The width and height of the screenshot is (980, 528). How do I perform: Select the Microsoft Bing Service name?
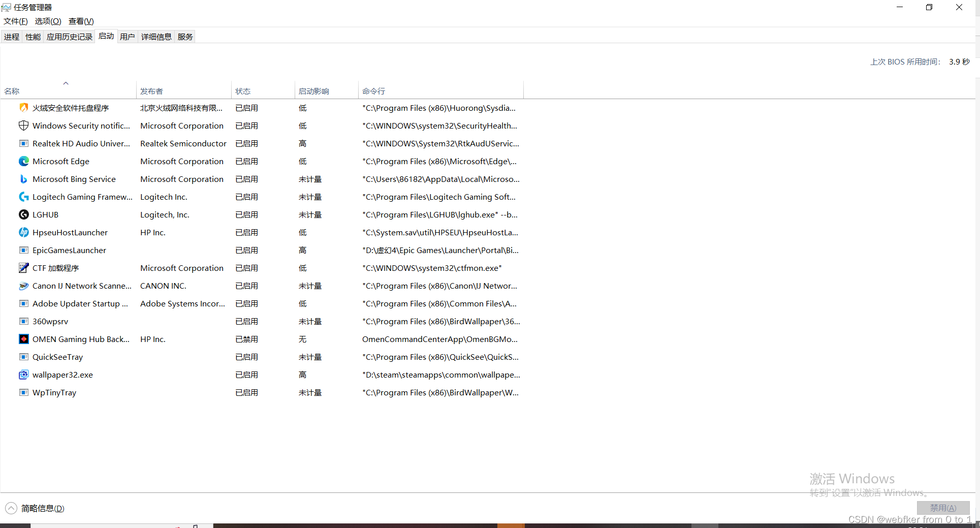pos(74,179)
